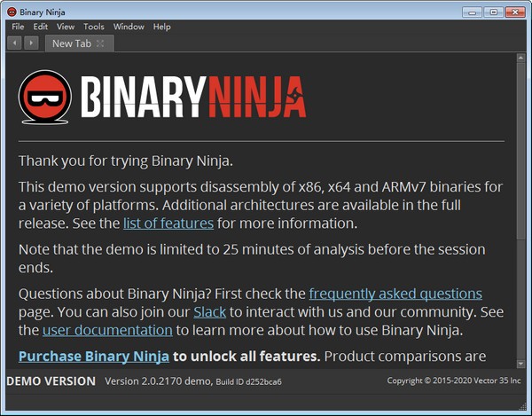This screenshot has height=416, width=532.
Task: Click the Binary Ninja title bar icon
Action: coord(11,12)
